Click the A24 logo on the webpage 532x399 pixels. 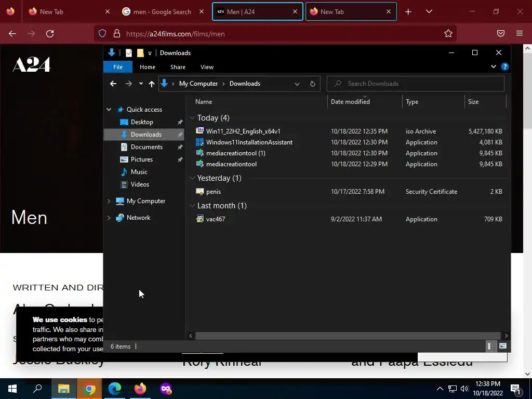pos(32,64)
